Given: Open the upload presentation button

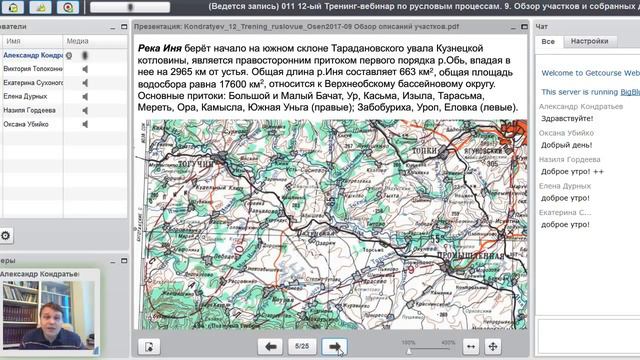Looking at the screenshot, I should (x=149, y=347).
